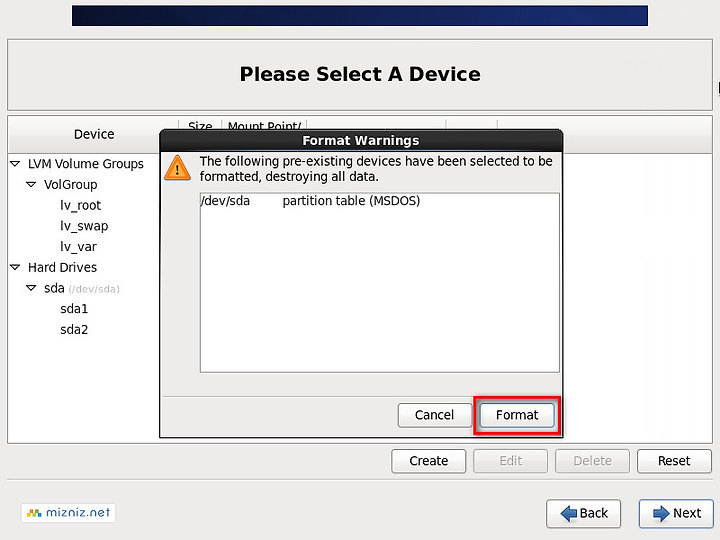The image size is (720, 540).
Task: Click the Format Warnings title bar
Action: tap(361, 141)
